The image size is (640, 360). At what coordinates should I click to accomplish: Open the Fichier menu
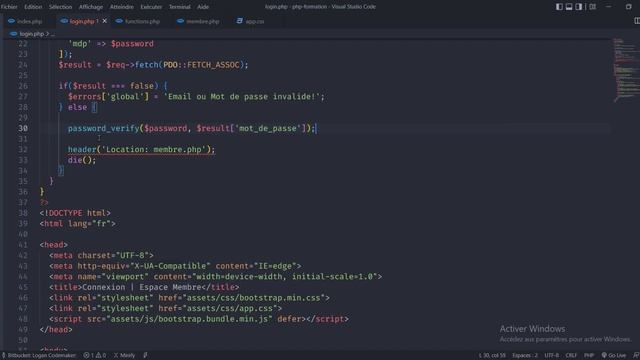tap(9, 7)
